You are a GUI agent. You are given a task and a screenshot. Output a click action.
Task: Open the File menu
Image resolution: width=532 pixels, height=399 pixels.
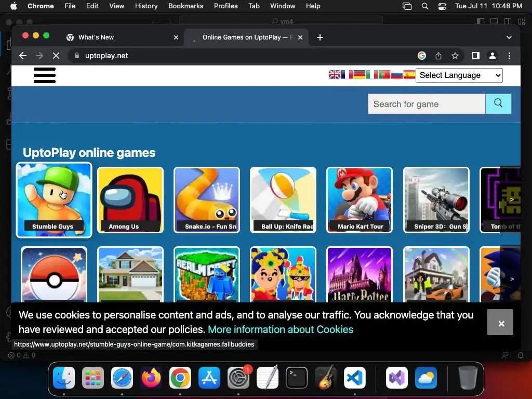pyautogui.click(x=70, y=6)
